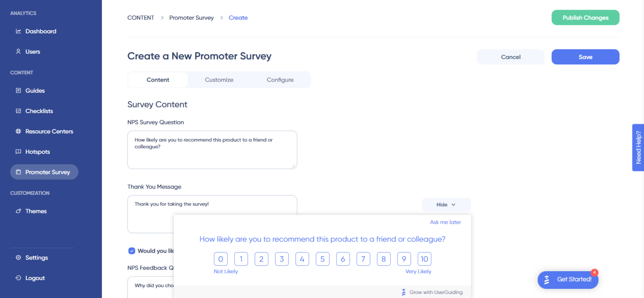Open Settings from the sidebar
Image resolution: width=644 pixels, height=298 pixels.
[36, 257]
